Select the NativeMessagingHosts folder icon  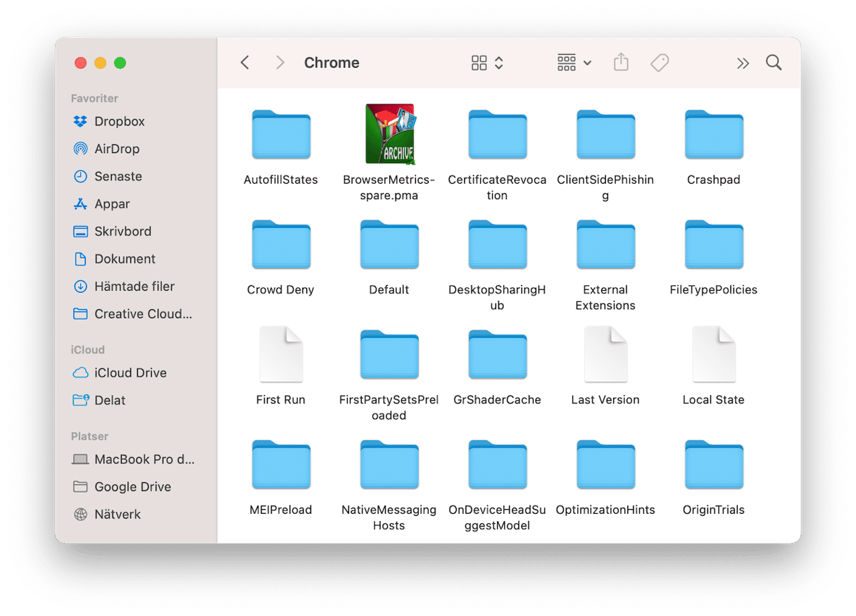point(389,465)
